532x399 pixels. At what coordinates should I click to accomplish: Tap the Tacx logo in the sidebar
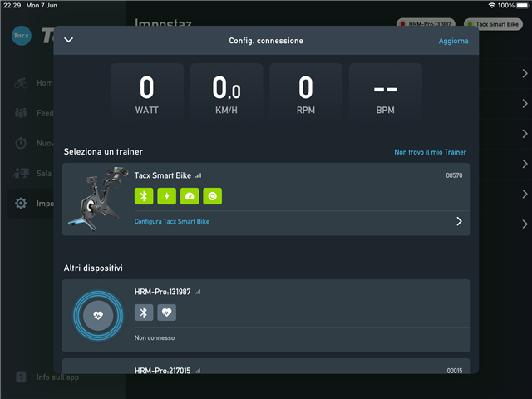(22, 35)
